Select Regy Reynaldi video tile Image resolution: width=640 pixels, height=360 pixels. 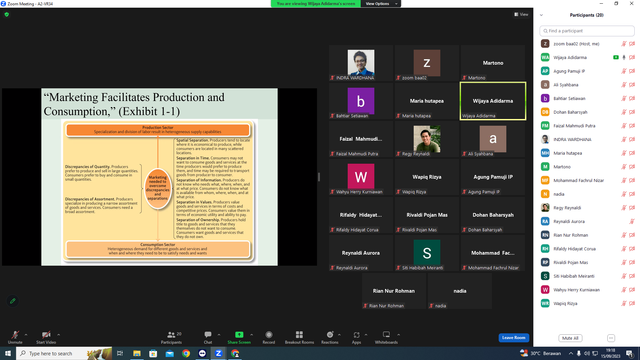[427, 139]
